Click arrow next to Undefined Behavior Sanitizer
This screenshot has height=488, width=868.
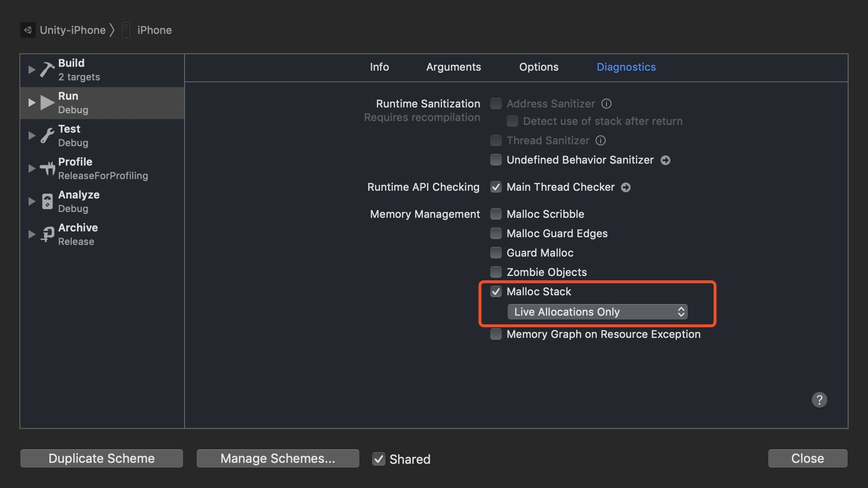666,160
